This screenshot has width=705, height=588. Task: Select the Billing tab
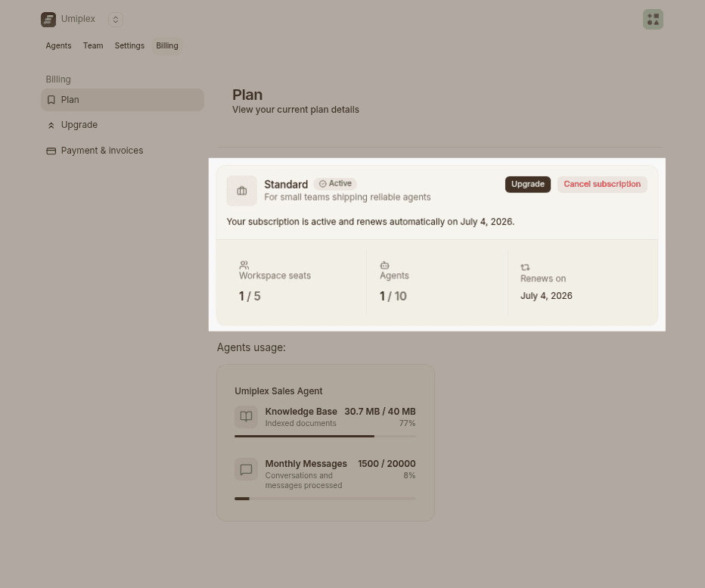[167, 45]
